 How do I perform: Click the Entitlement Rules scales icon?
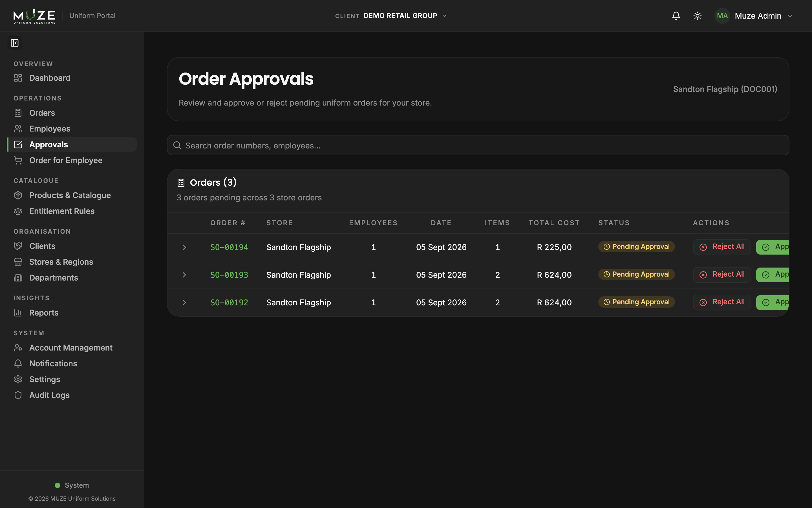18,211
